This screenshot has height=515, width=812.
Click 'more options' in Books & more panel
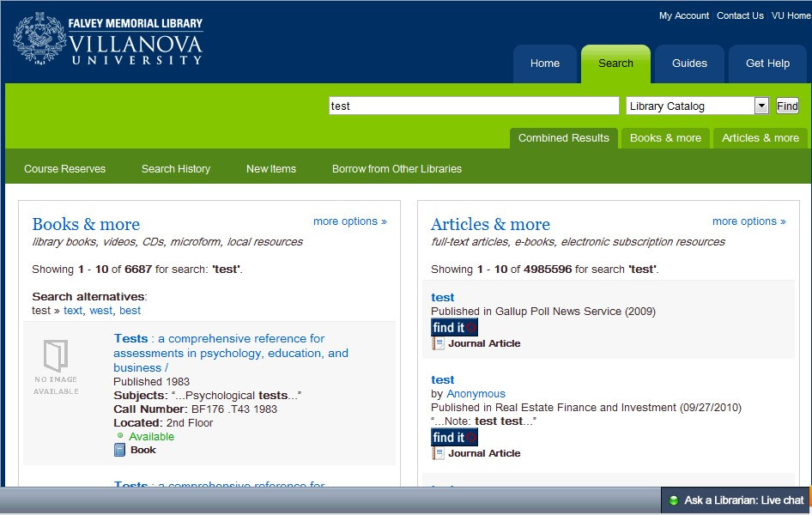(350, 221)
